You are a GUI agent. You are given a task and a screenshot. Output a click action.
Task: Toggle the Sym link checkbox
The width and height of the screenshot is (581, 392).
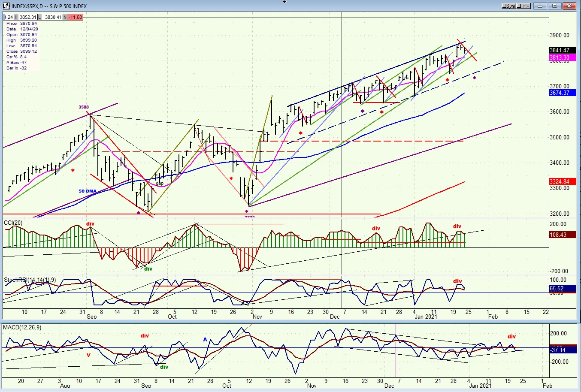[509, 6]
